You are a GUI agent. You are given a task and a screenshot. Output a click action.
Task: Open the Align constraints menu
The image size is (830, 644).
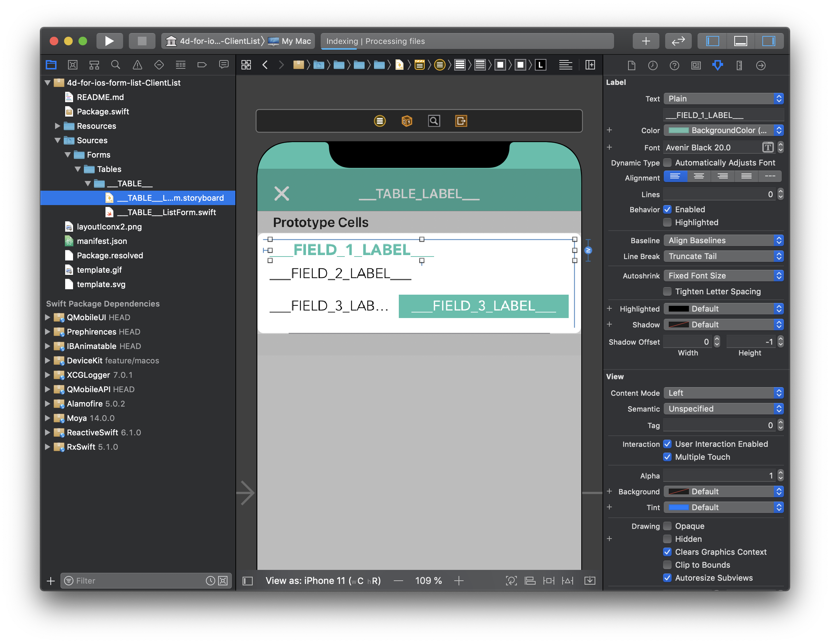coord(530,581)
